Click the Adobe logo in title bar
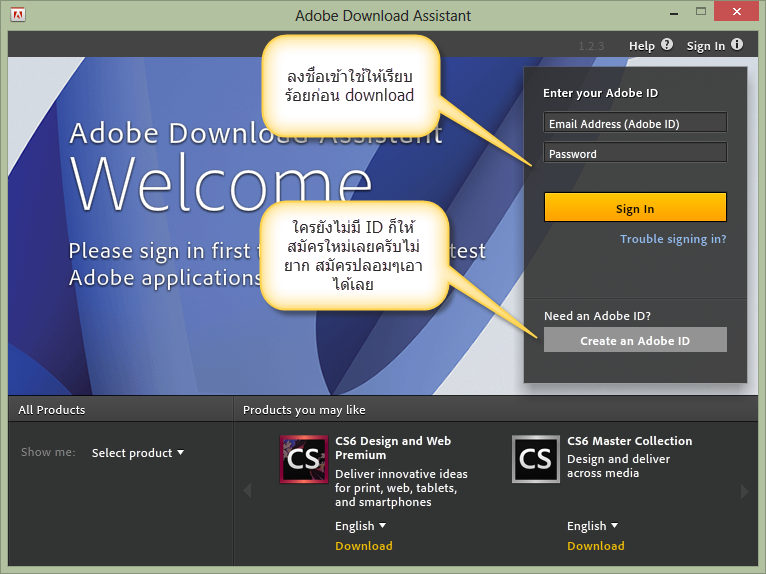This screenshot has width=766, height=574. [18, 15]
